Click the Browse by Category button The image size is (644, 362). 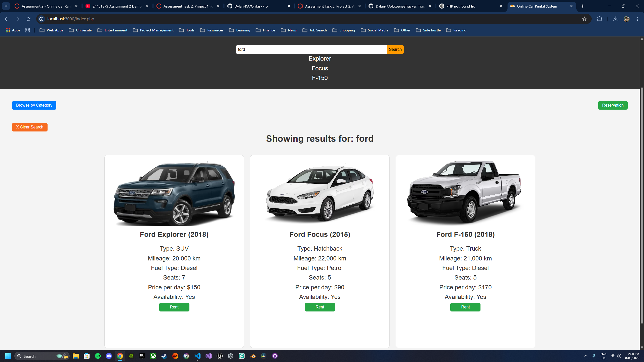click(34, 105)
